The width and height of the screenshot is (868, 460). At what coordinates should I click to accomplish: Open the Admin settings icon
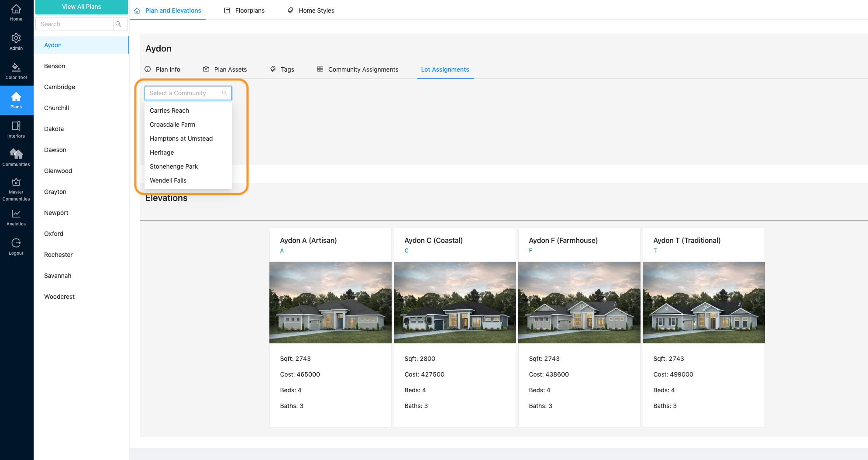coord(16,41)
